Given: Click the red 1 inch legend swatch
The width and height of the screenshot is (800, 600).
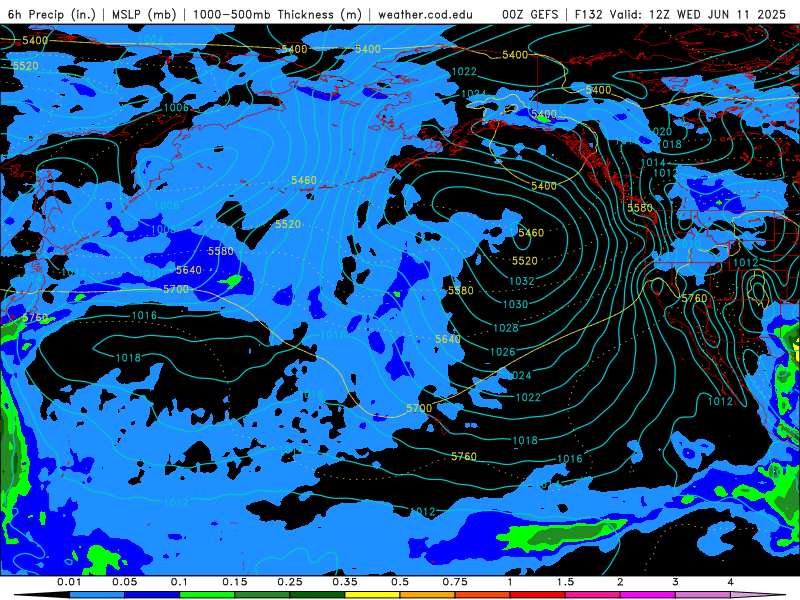Looking at the screenshot, I should pos(538,595).
